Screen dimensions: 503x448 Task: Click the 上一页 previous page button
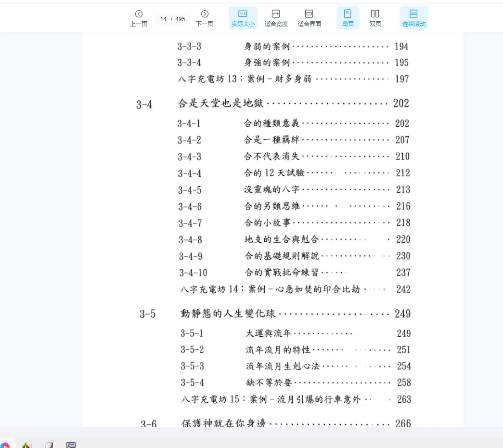[x=138, y=18]
